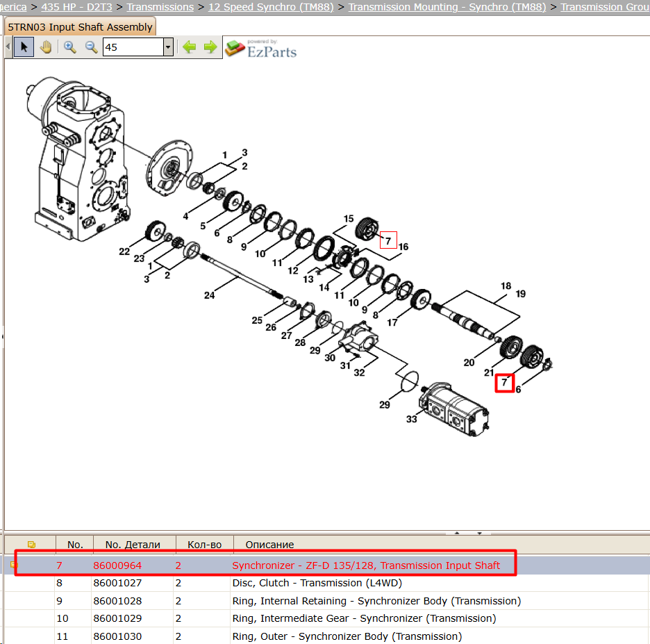Click callout 17 in the diagram
This screenshot has width=650, height=644.
pos(392,322)
